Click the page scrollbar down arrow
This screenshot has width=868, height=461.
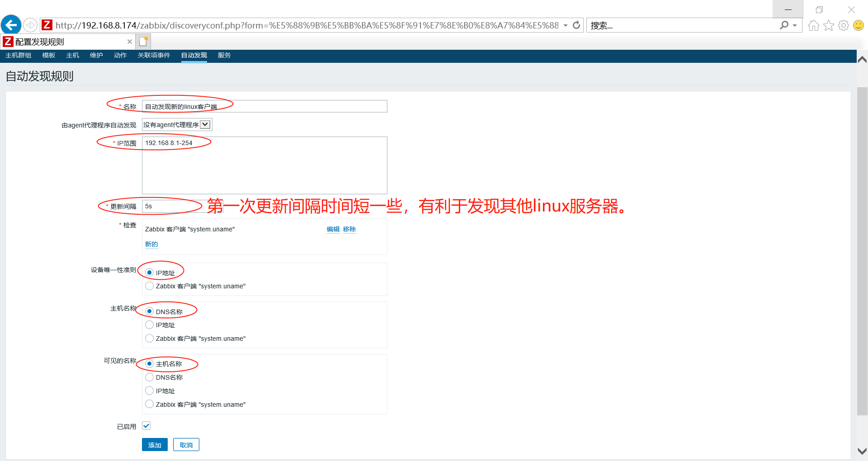(862, 451)
